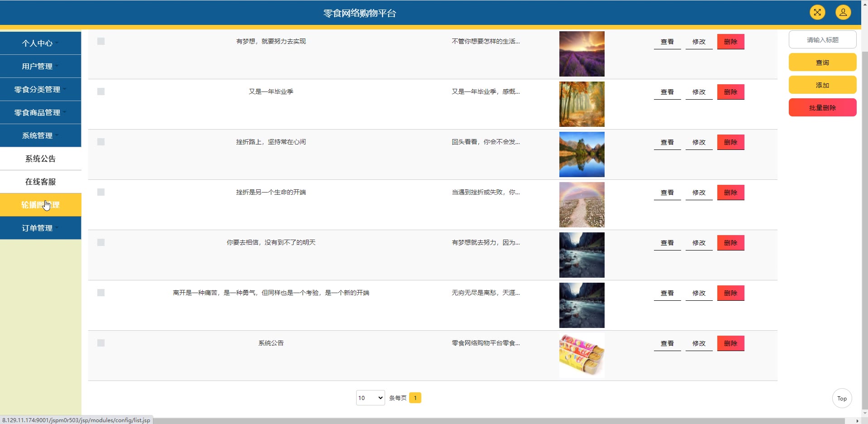Click 修改 for the 离开是一种痛苦 row
This screenshot has width=868, height=424.
click(699, 293)
